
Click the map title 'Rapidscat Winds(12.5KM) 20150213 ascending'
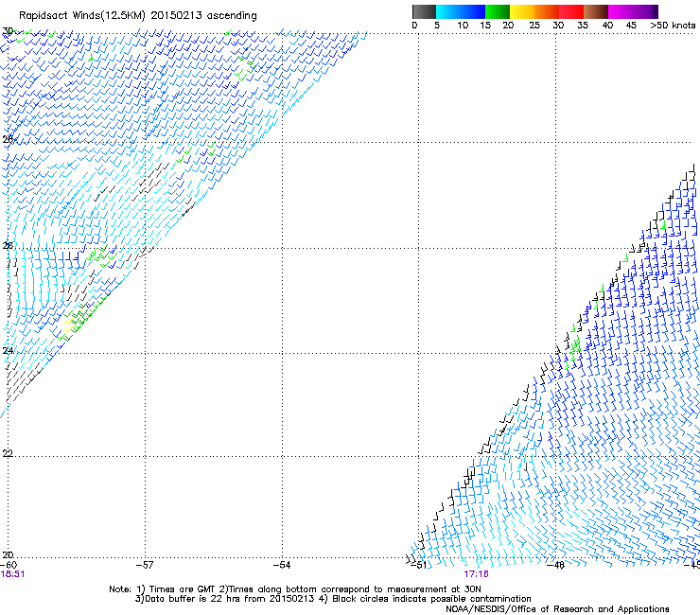click(x=138, y=16)
